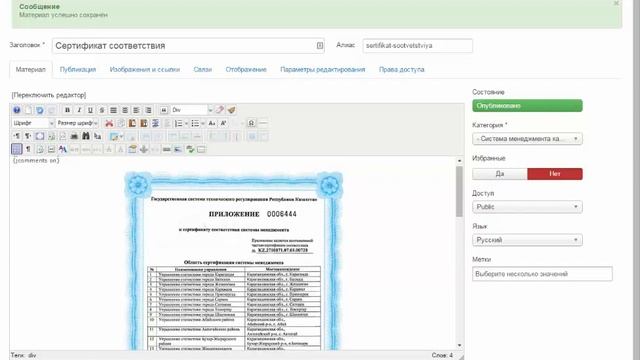Open the Связи tab
Image resolution: width=640 pixels, height=360 pixels.
[x=202, y=69]
